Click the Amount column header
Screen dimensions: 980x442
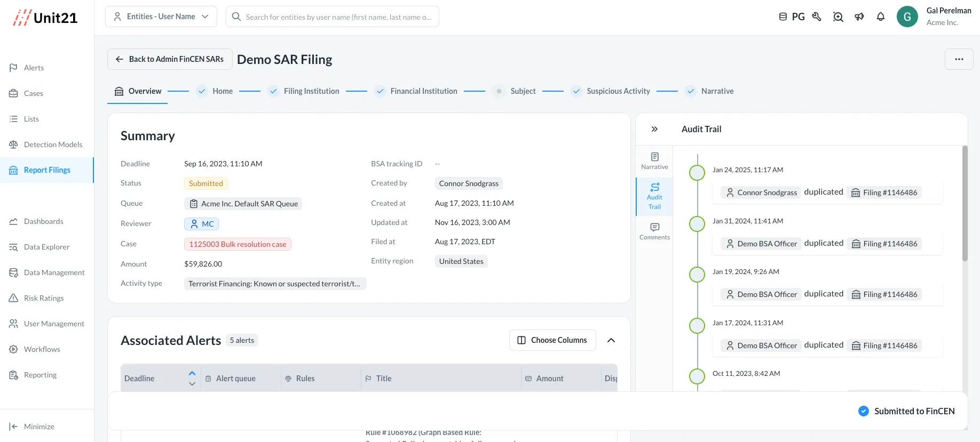point(561,379)
